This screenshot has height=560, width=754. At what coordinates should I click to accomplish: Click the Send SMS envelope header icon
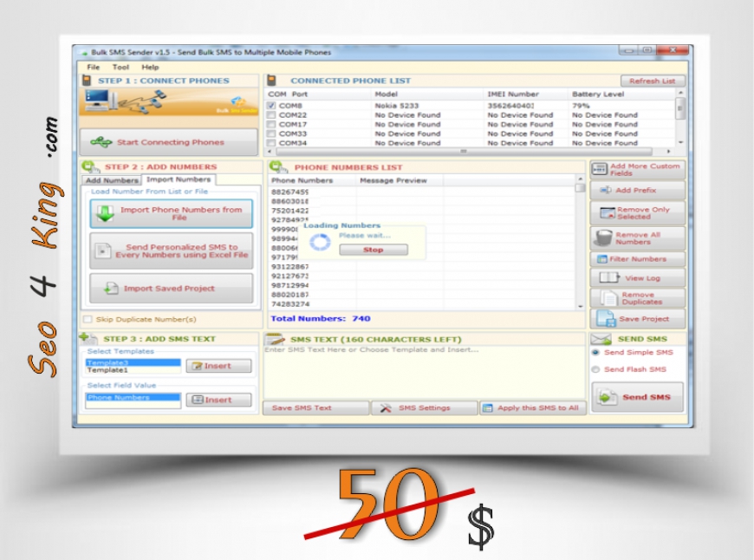pos(601,339)
